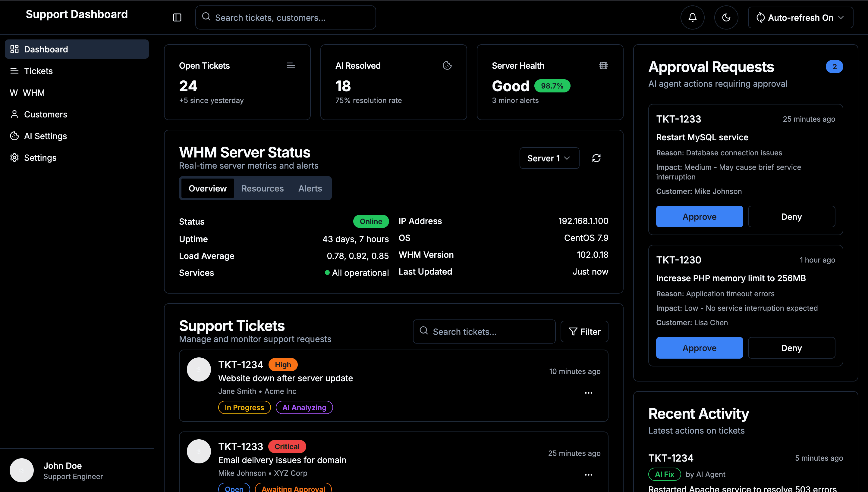Open the notifications bell

coord(692,17)
